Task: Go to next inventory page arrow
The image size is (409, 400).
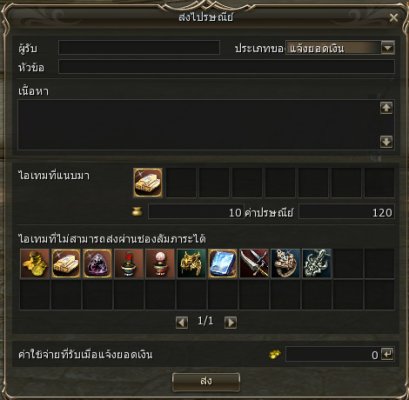Action: 230,322
